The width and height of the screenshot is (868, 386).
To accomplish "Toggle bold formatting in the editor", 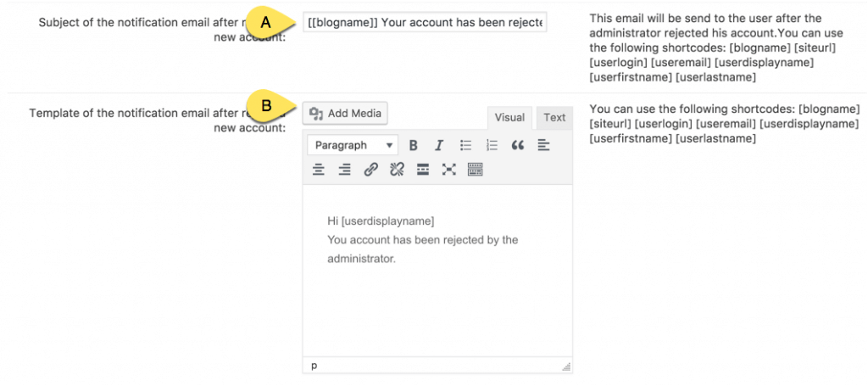I will [x=414, y=145].
